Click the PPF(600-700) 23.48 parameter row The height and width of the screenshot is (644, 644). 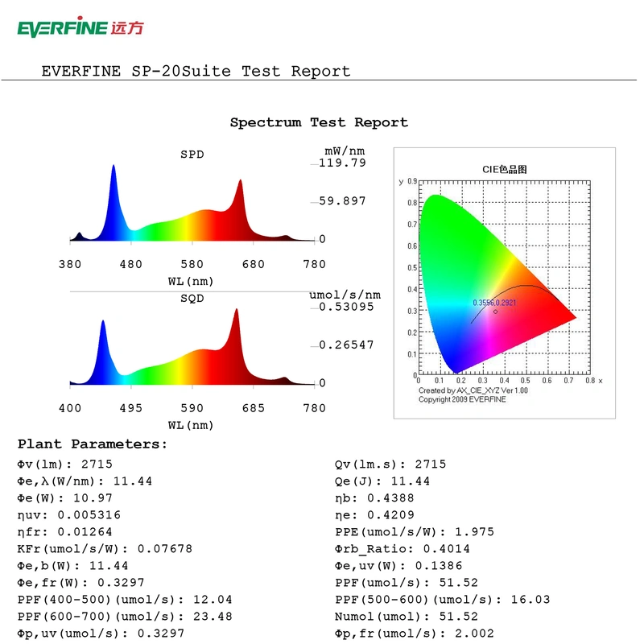pos(124,617)
